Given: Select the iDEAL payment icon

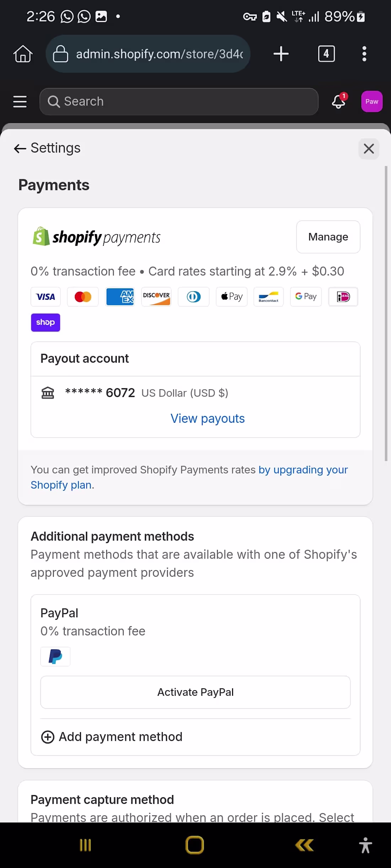Looking at the screenshot, I should pyautogui.click(x=343, y=297).
